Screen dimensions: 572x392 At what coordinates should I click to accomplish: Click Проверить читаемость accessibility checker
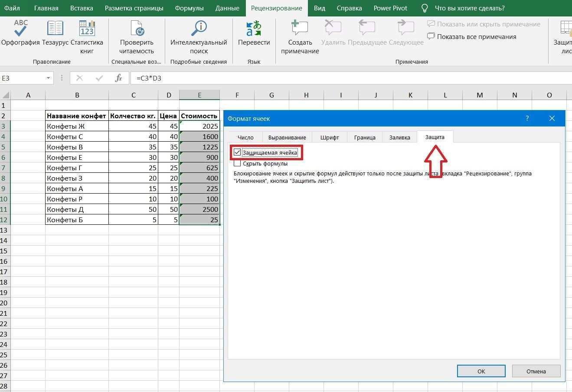(137, 29)
